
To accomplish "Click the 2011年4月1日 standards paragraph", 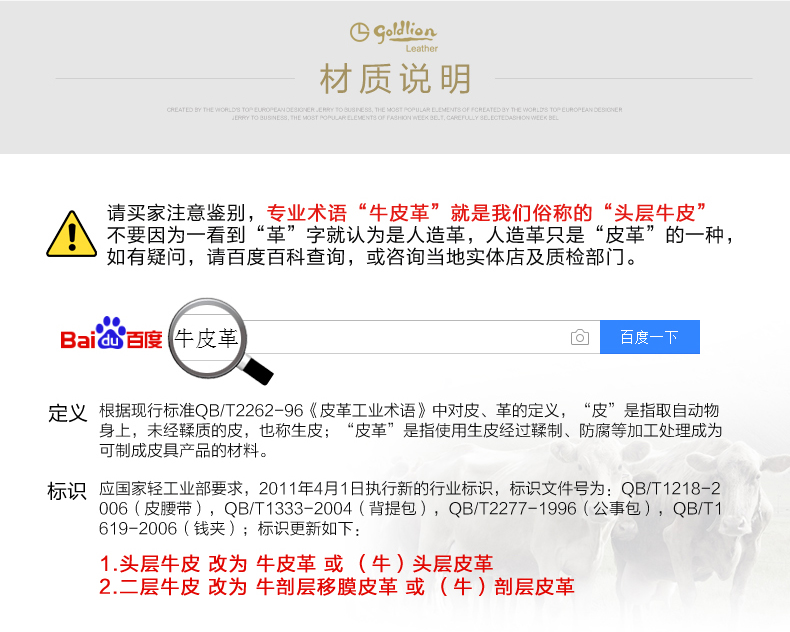I will [x=411, y=508].
